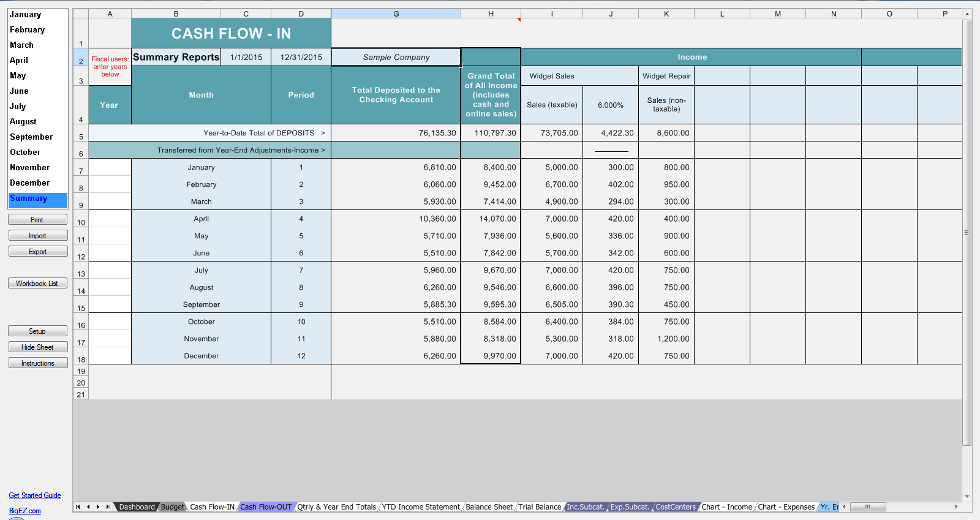Select year-to-date deposits 76,135.30

click(x=396, y=133)
